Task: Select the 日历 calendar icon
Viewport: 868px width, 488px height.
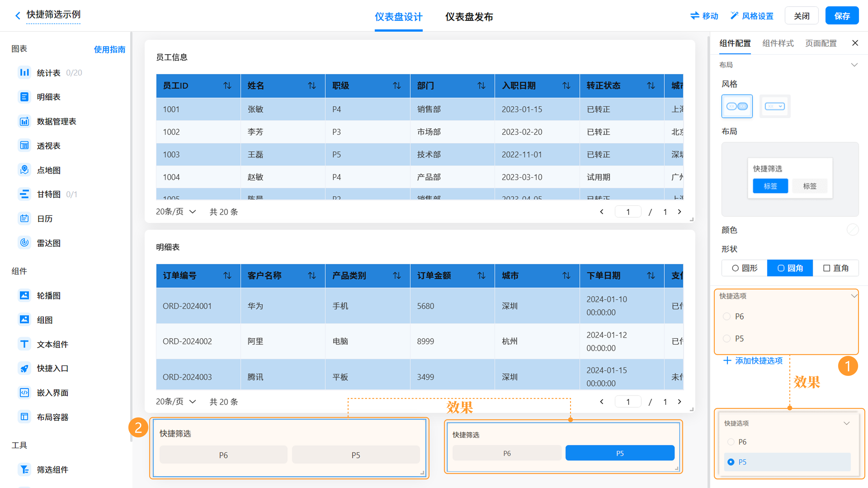Action: click(x=24, y=218)
